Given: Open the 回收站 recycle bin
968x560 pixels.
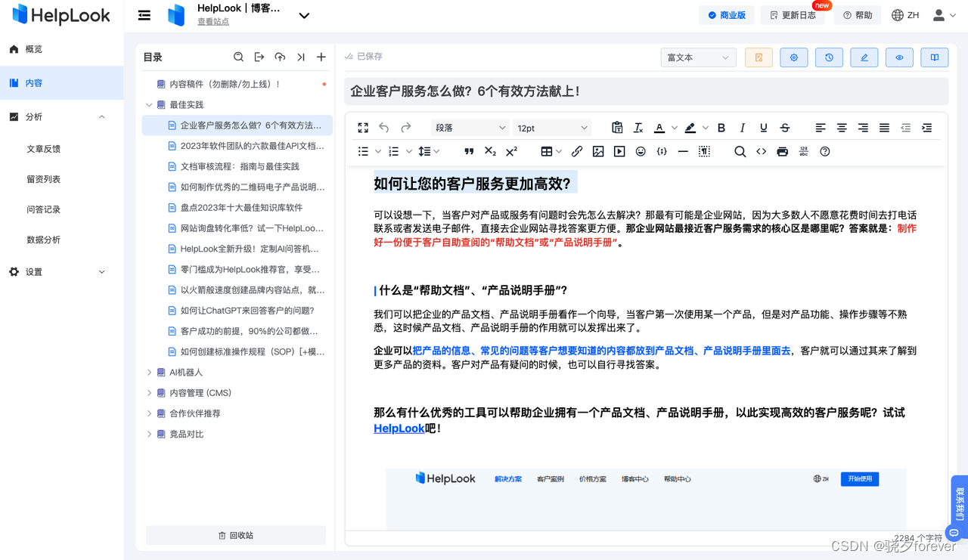Looking at the screenshot, I should (x=236, y=535).
